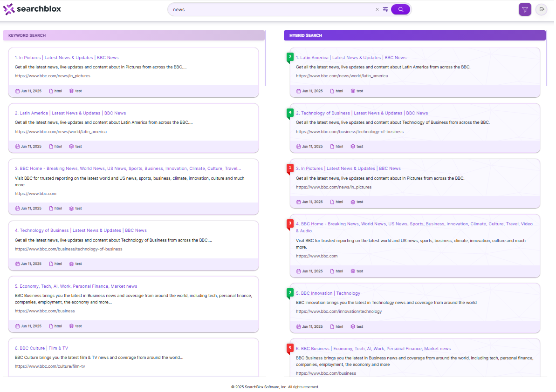Open hybrid result '5. BBC Innovation | Technology'
556x392 pixels.
(x=329, y=294)
